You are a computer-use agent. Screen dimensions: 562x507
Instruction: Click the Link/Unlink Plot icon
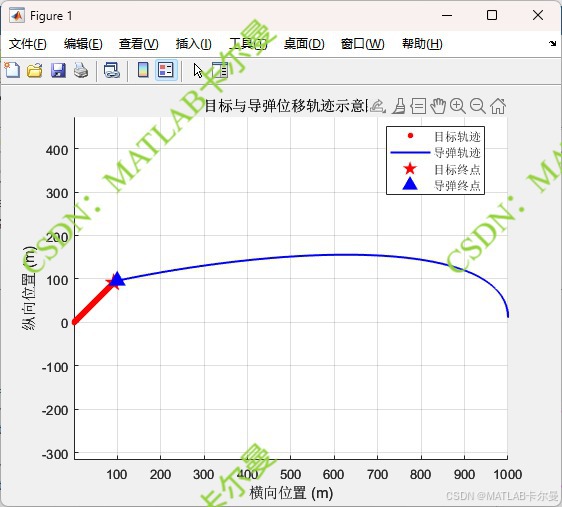(112, 70)
